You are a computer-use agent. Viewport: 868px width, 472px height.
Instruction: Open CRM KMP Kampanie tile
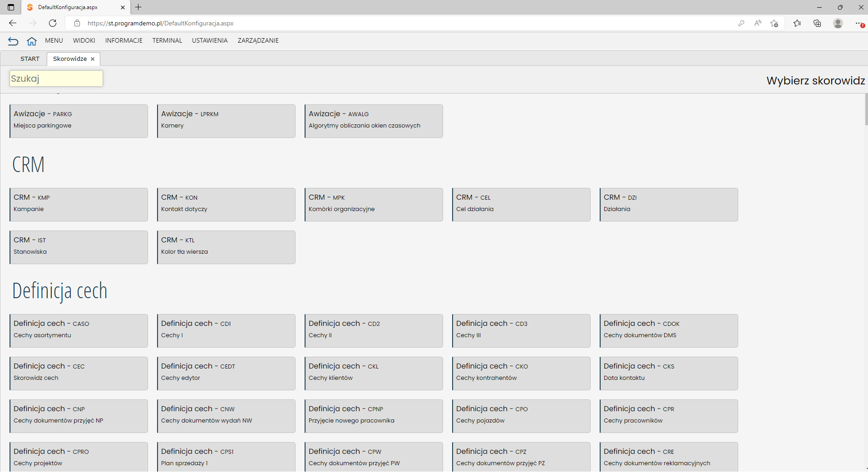[79, 205]
